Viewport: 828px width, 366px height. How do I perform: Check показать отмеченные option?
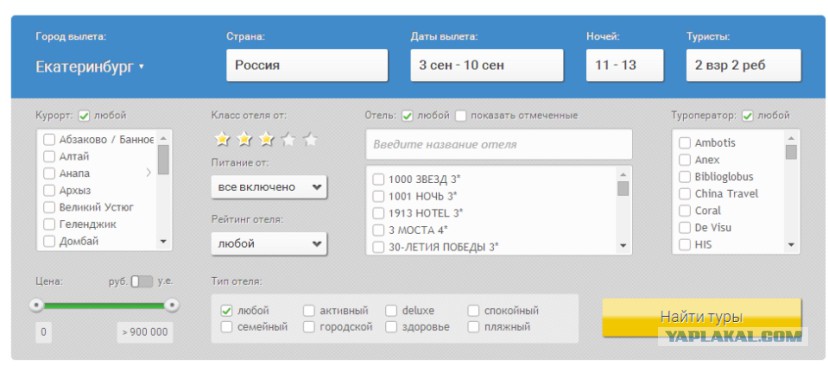tap(461, 116)
